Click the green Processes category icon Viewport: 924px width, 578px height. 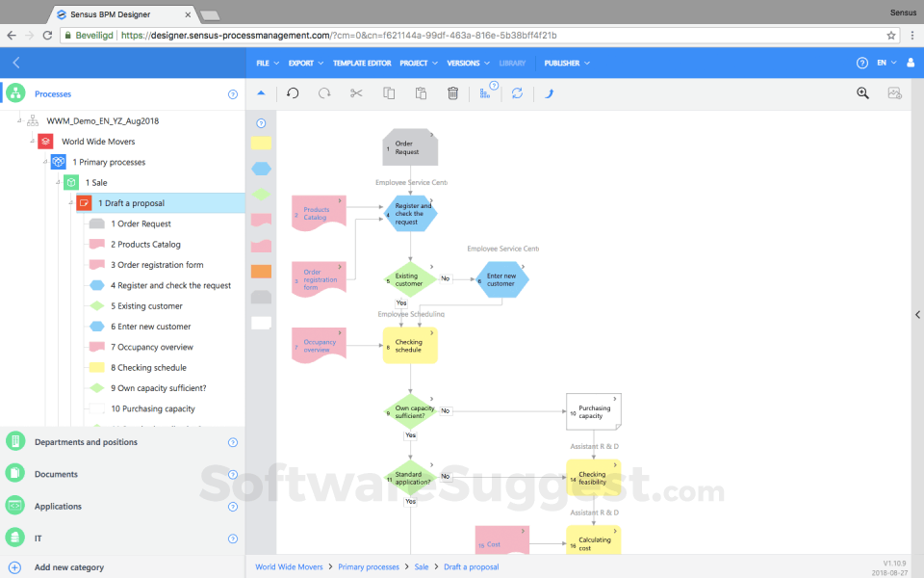point(15,93)
